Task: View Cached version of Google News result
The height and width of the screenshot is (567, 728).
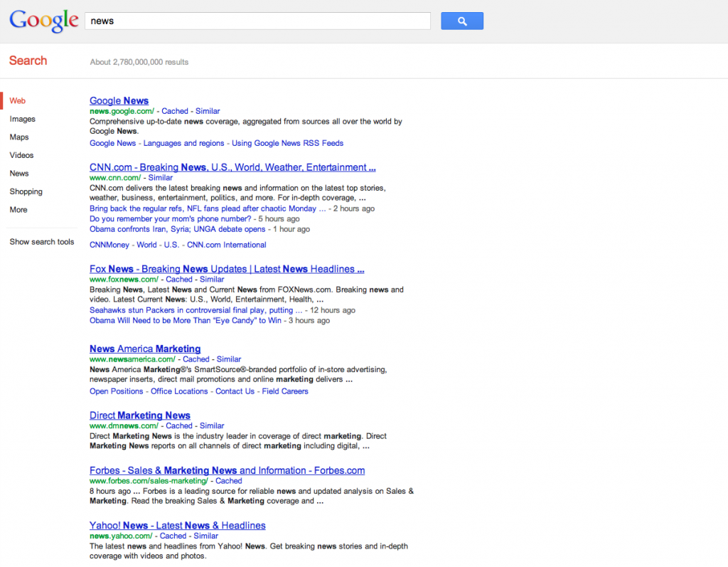Action: click(x=175, y=111)
